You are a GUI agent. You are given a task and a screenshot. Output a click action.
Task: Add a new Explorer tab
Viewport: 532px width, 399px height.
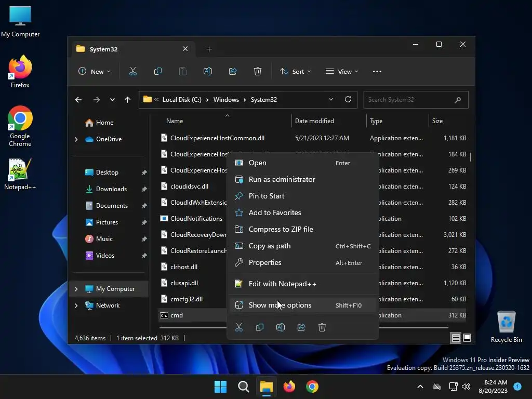pyautogui.click(x=209, y=49)
